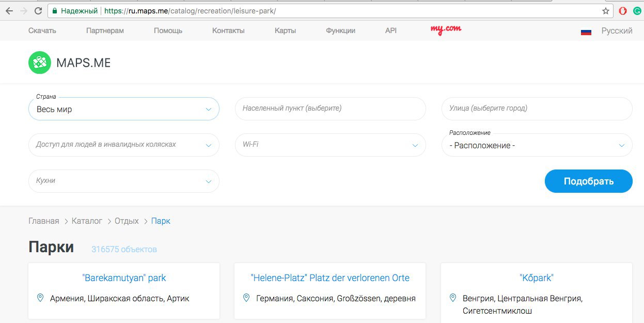
Task: Open the Скачать menu item
Action: click(x=42, y=30)
